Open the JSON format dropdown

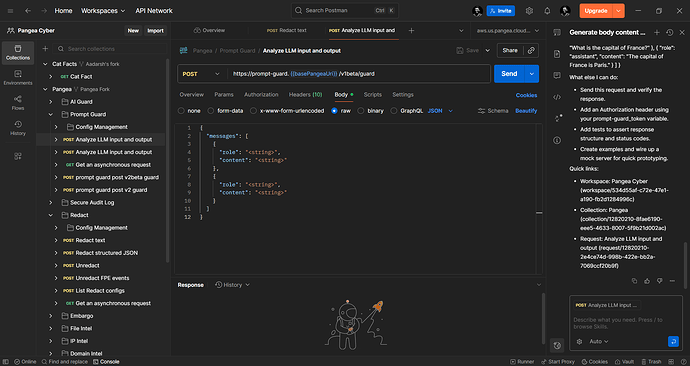(440, 111)
